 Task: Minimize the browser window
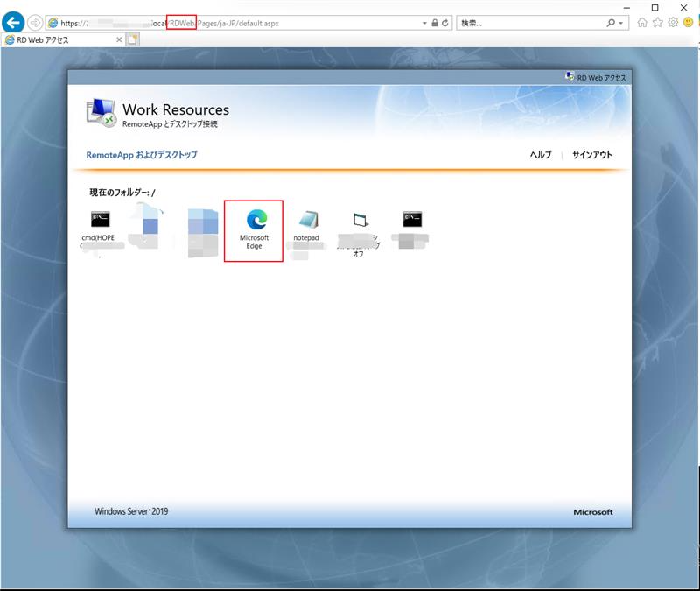(x=626, y=8)
